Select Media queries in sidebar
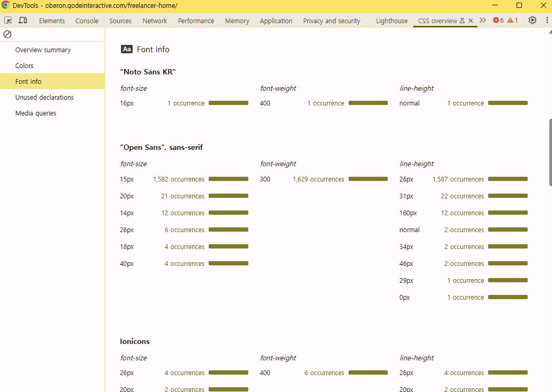This screenshot has height=392, width=552. click(x=35, y=113)
